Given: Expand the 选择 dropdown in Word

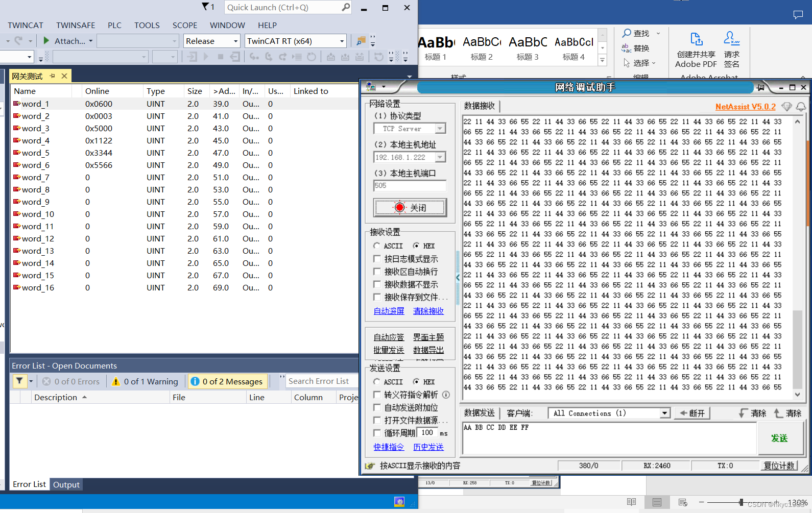Looking at the screenshot, I should coord(654,63).
